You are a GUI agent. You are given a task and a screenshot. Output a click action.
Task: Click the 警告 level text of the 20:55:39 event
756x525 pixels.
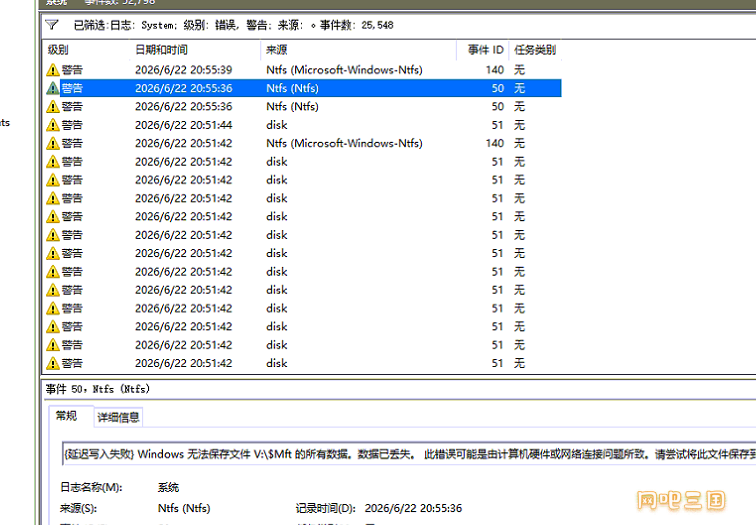coord(72,70)
